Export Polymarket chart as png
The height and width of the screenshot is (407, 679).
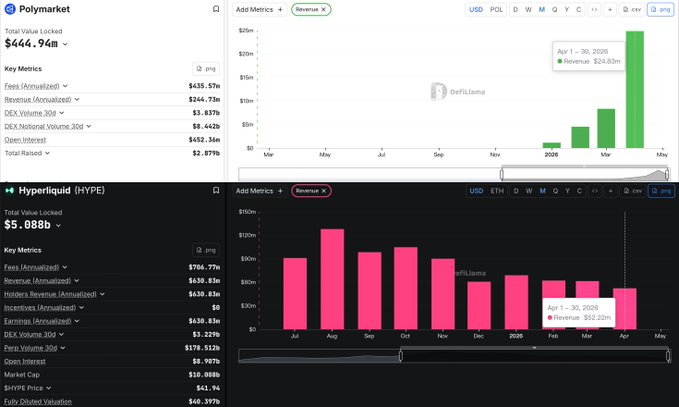(x=660, y=10)
